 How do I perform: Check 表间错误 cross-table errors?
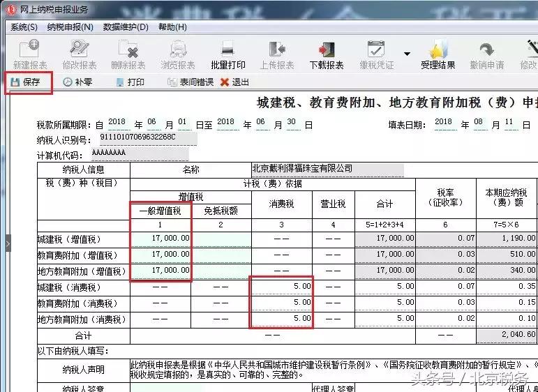click(190, 82)
